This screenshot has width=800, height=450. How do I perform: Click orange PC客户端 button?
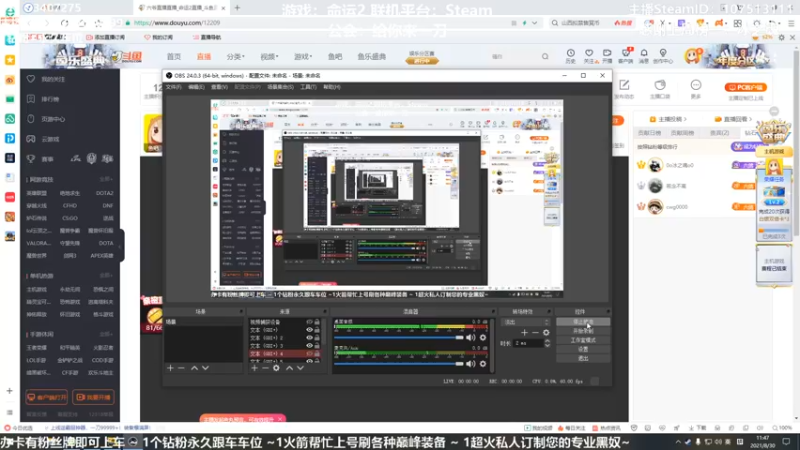tap(746, 87)
